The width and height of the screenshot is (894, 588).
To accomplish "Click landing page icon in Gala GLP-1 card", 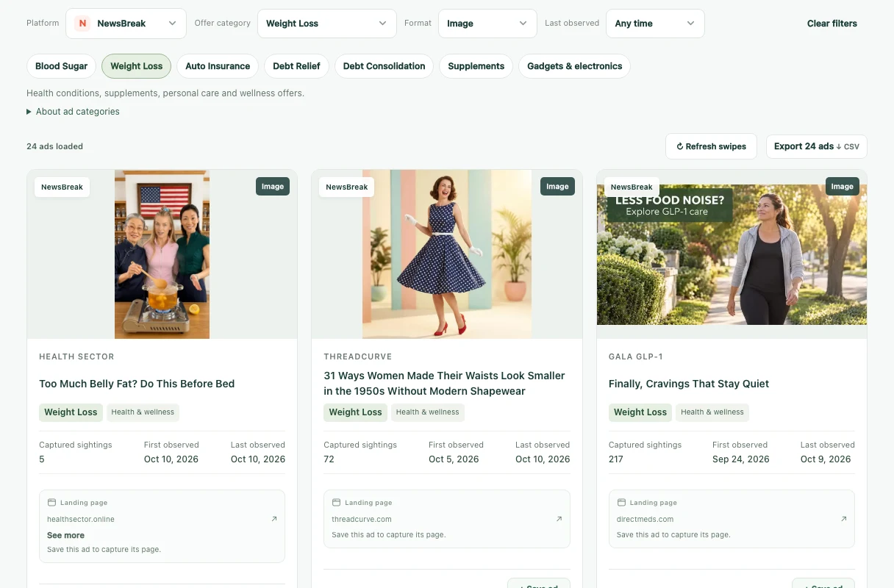I will [621, 503].
